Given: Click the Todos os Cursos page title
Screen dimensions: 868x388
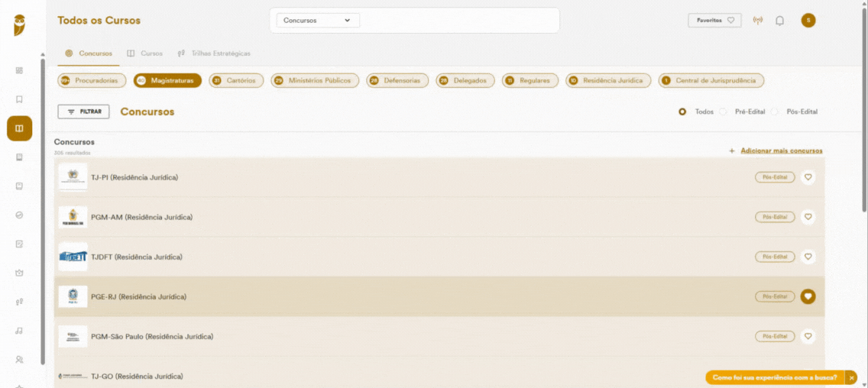Looking at the screenshot, I should tap(99, 21).
